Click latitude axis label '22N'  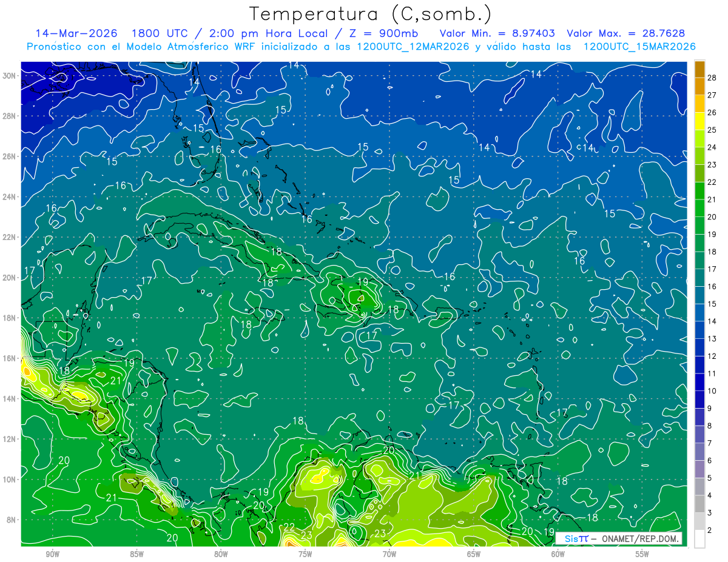10,237
